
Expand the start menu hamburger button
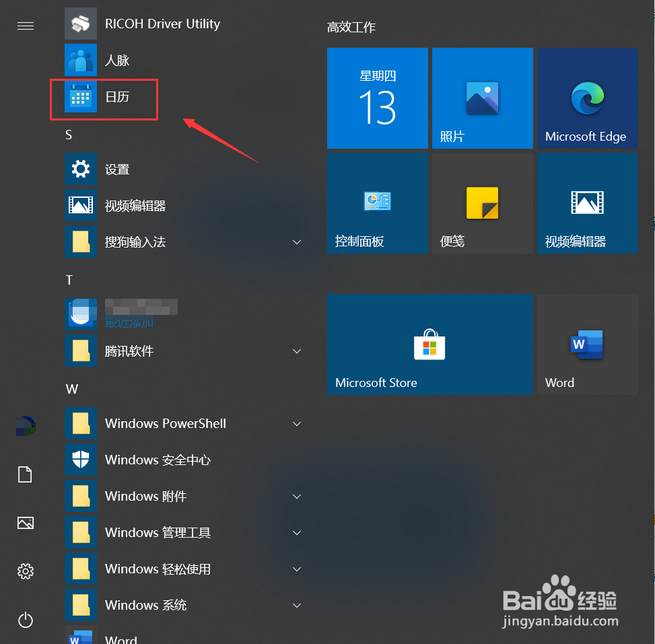coord(26,26)
